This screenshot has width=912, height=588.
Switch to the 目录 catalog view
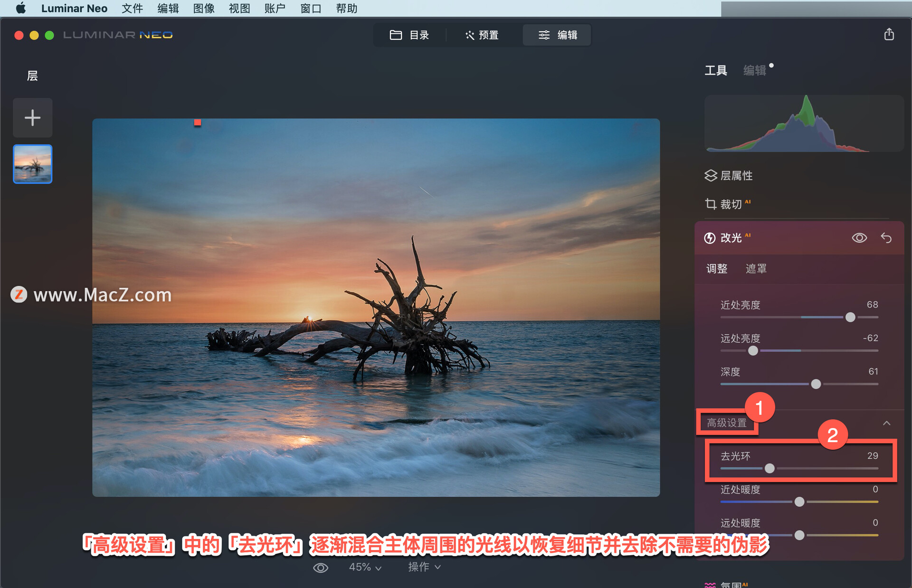[409, 35]
